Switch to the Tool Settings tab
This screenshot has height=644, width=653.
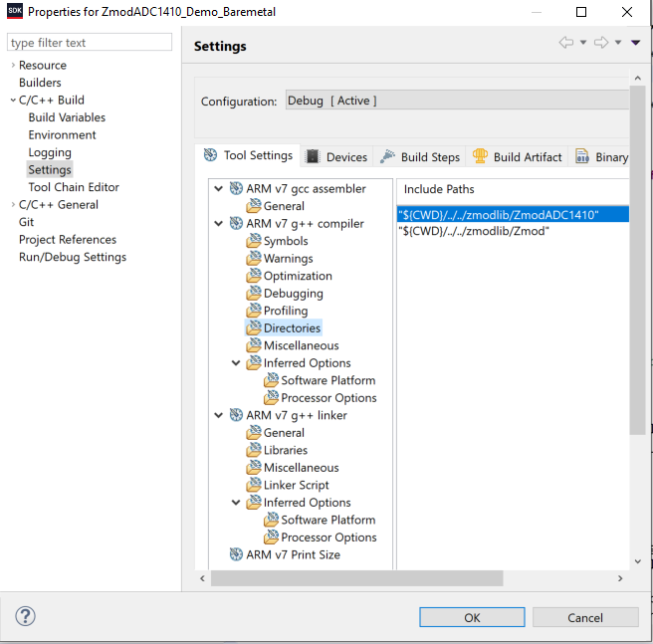pos(248,155)
